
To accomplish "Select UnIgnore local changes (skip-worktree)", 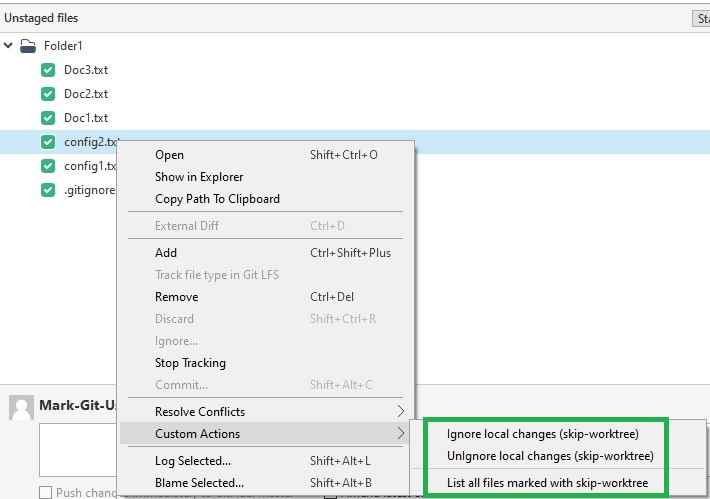I will click(x=550, y=456).
